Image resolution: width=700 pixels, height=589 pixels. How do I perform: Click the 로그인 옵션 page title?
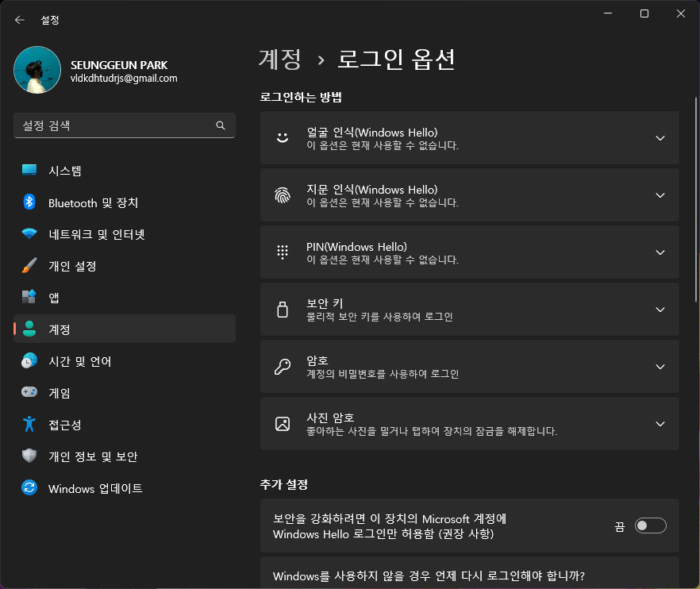click(x=397, y=60)
